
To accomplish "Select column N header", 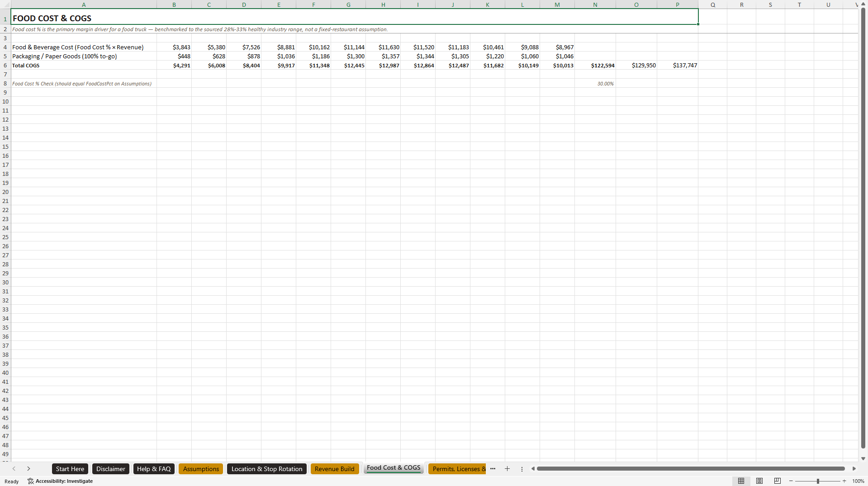I will click(595, 5).
